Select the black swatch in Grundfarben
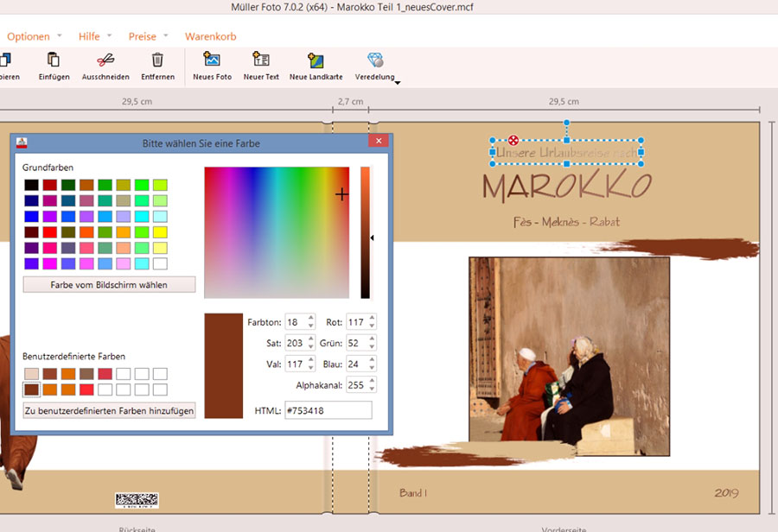Image resolution: width=778 pixels, height=532 pixels. pos(31,185)
